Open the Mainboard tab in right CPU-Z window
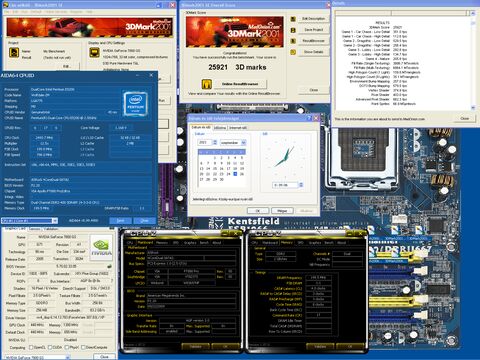Screen dimensions: 480x360 (269, 243)
